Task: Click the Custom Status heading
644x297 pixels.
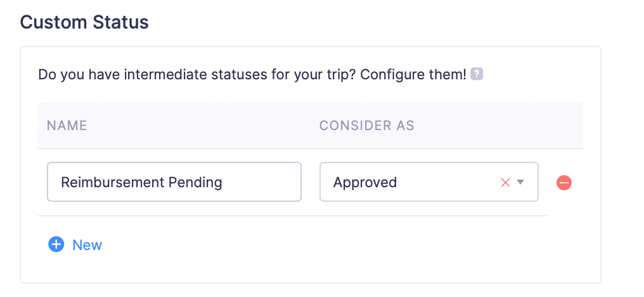Action: click(84, 23)
